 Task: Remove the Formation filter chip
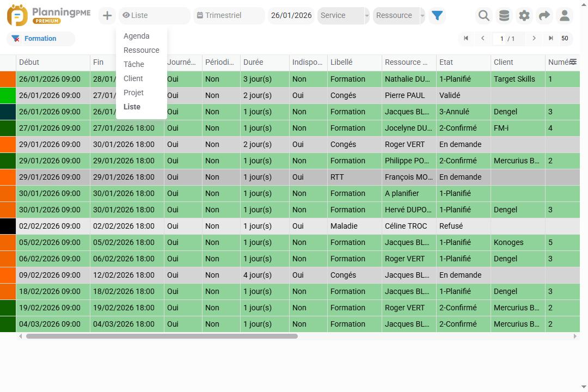pyautogui.click(x=15, y=39)
